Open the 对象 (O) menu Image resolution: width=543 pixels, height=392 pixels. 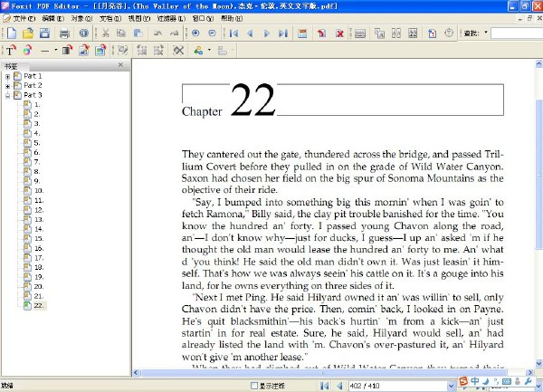(x=81, y=18)
